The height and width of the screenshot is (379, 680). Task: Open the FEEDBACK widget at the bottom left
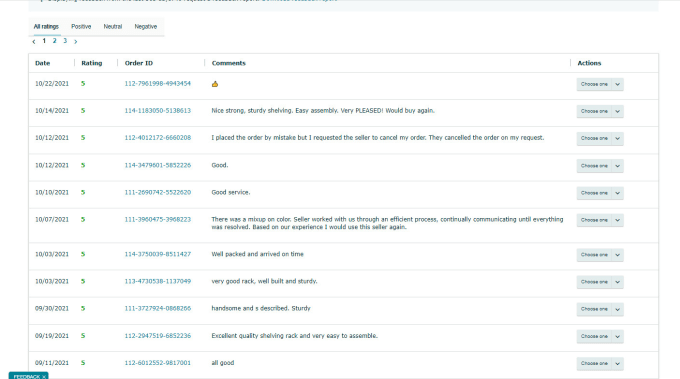pyautogui.click(x=28, y=376)
